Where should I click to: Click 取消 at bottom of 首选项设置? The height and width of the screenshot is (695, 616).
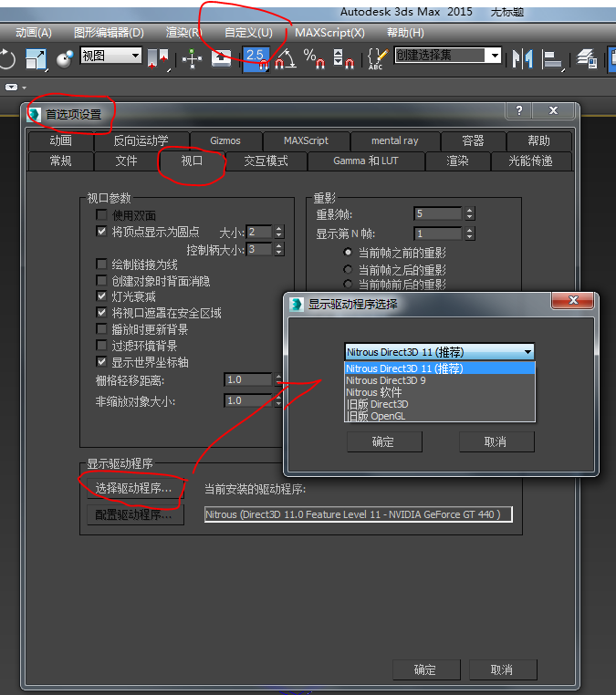tap(503, 669)
